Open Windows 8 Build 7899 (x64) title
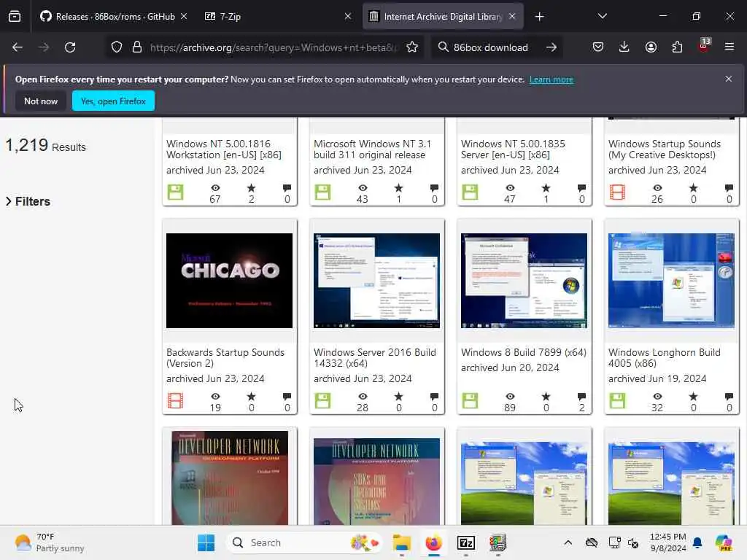 pos(524,352)
